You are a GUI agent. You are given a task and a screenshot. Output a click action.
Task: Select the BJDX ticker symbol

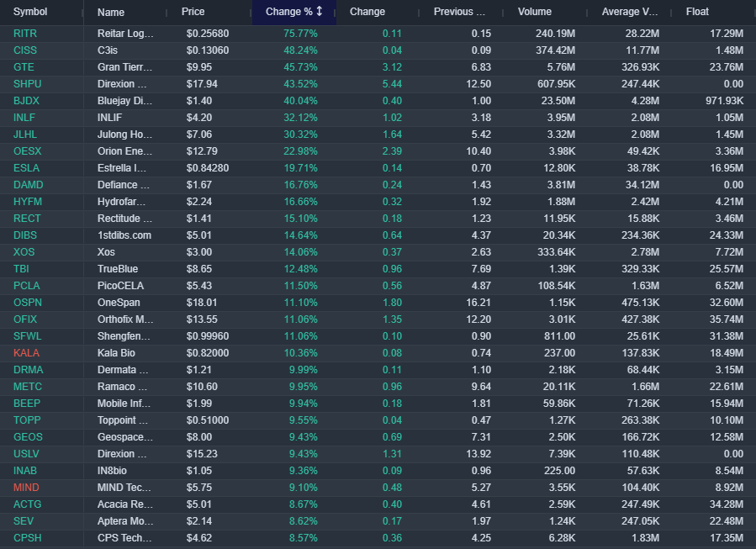point(27,101)
